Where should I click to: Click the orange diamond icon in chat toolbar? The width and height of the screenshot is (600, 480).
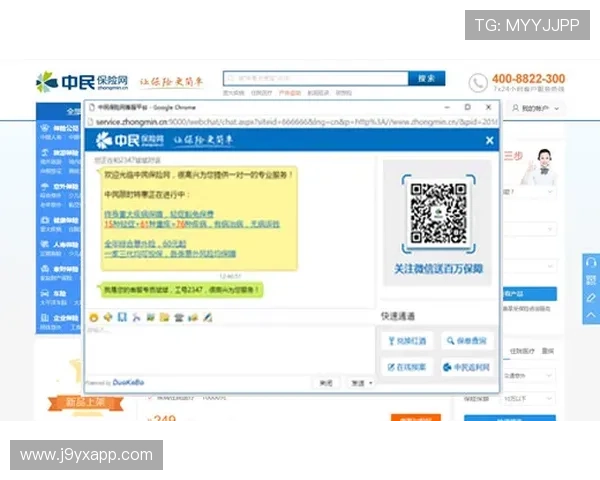point(108,317)
